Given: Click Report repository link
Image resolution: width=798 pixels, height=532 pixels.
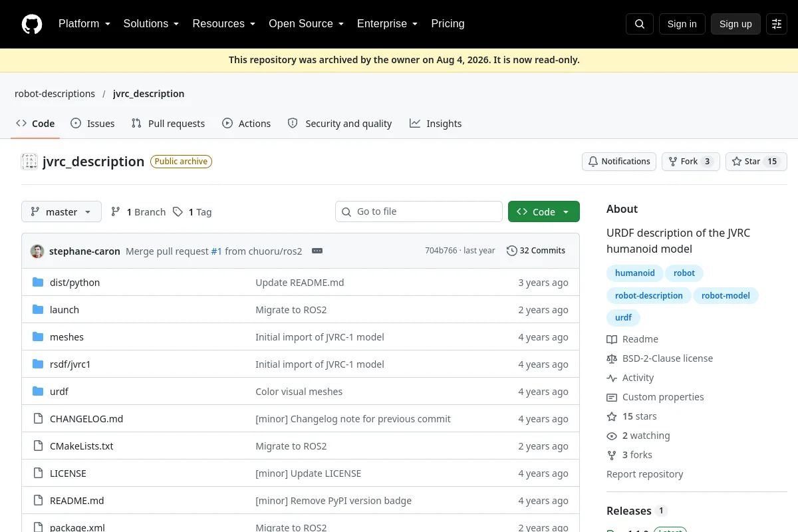Looking at the screenshot, I should pos(645,474).
